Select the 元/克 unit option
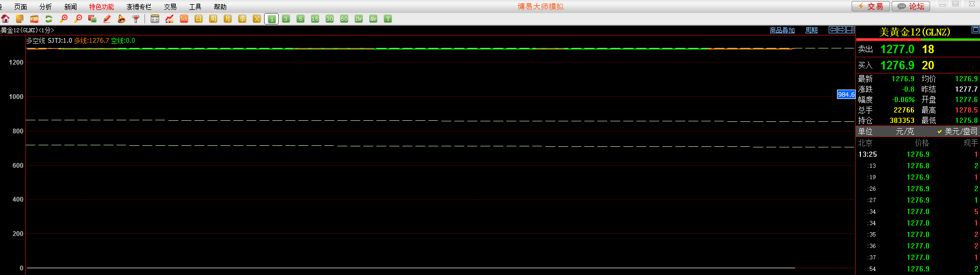980x275 pixels. tap(905, 132)
